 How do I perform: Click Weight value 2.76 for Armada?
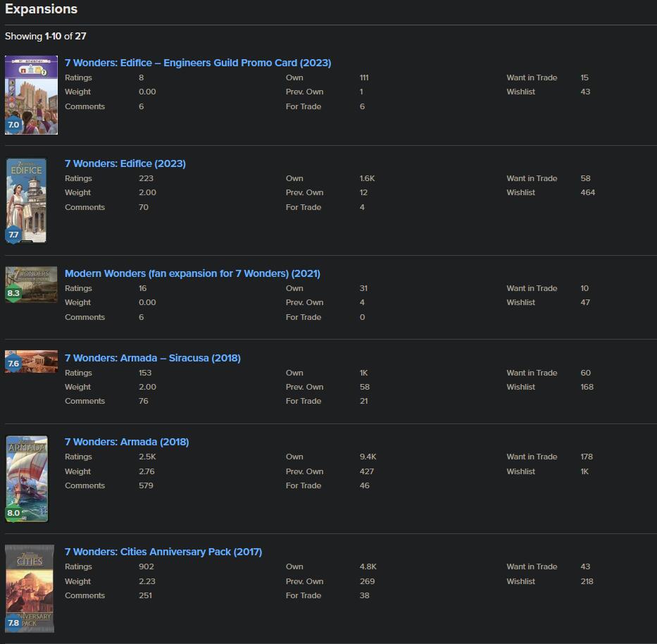pos(146,471)
